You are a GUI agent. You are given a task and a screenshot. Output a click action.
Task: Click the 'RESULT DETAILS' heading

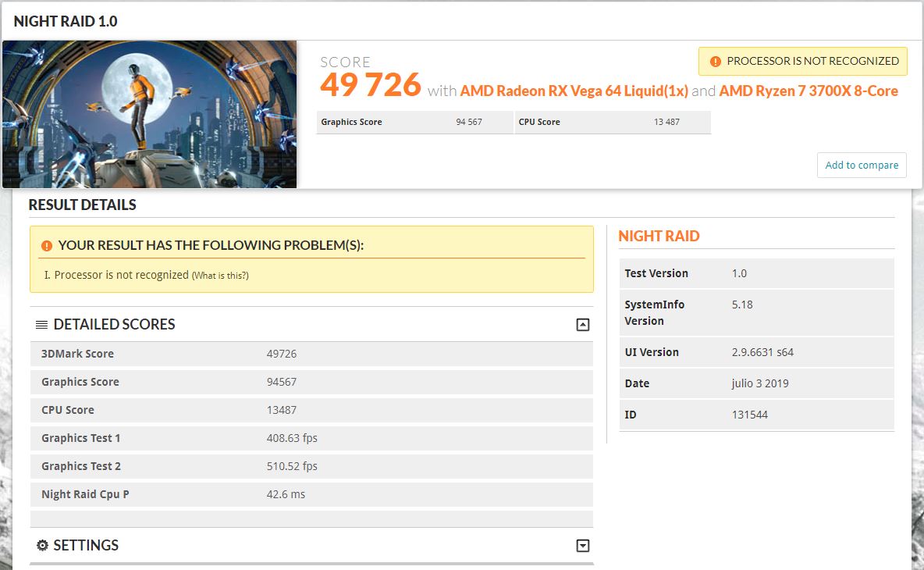(x=83, y=205)
